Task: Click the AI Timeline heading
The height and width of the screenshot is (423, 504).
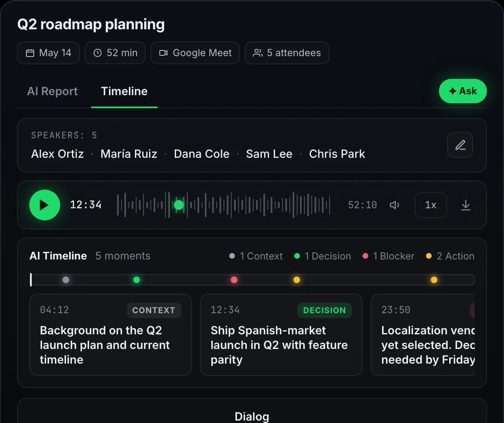Action: coord(58,256)
